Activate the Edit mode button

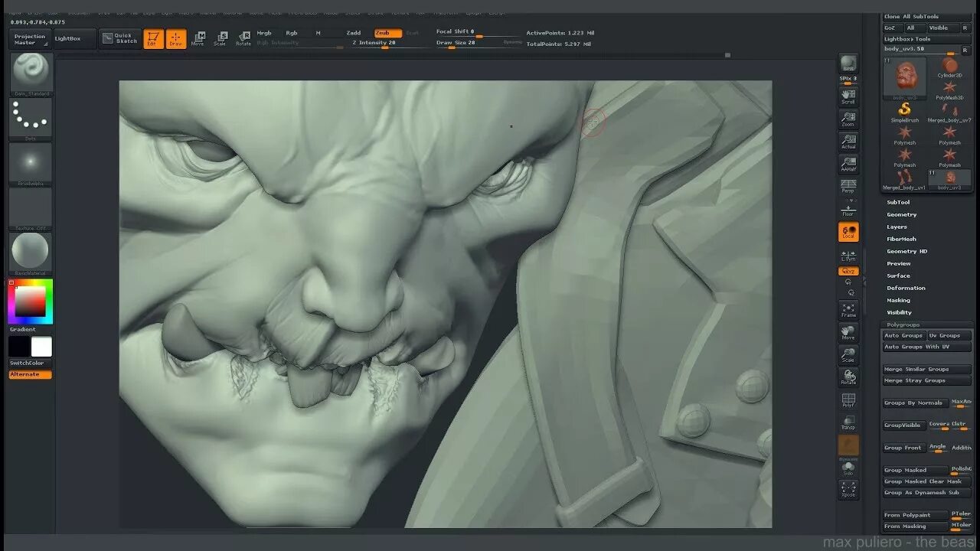point(154,39)
